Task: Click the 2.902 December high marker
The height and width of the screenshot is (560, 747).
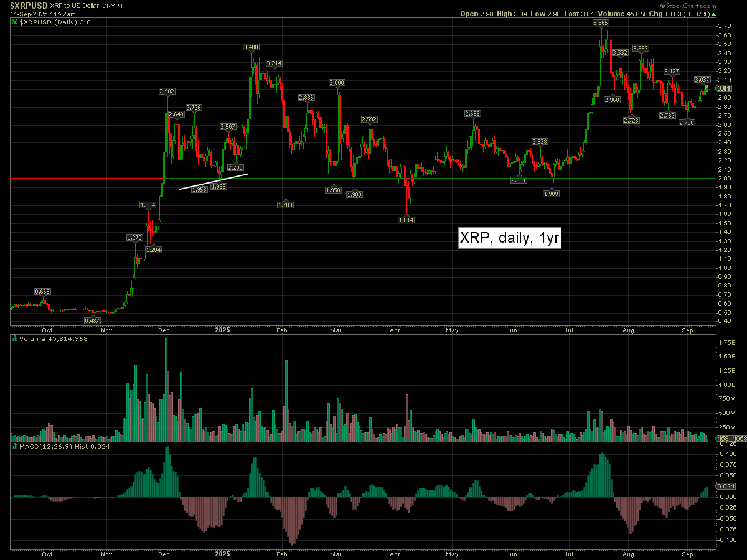Action: [166, 91]
